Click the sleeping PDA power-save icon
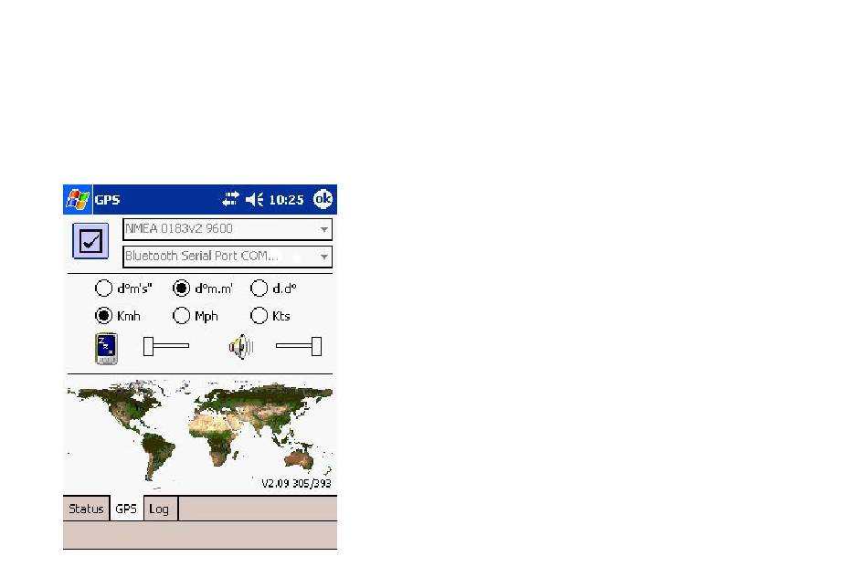Image resolution: width=868 pixels, height=588 pixels. pyautogui.click(x=106, y=348)
